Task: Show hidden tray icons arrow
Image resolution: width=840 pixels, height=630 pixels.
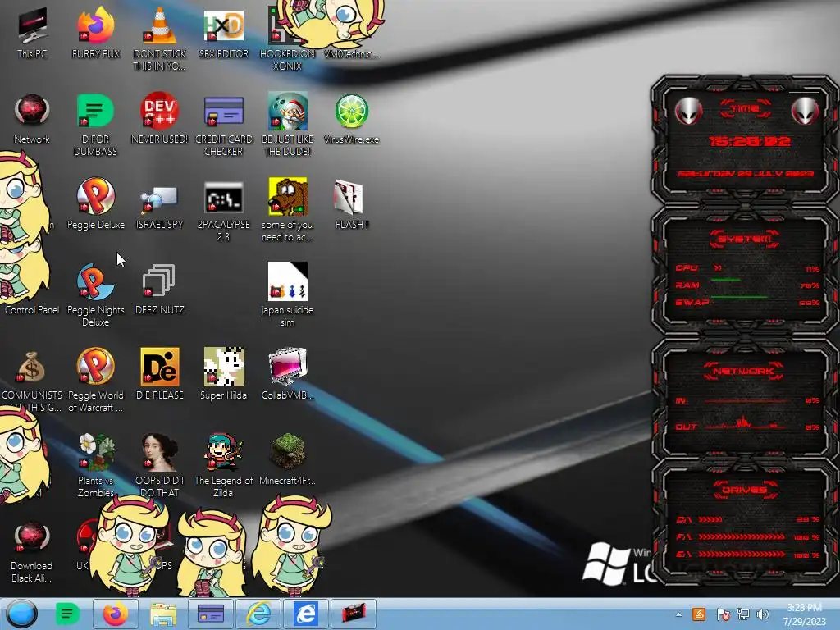Action: pyautogui.click(x=678, y=614)
